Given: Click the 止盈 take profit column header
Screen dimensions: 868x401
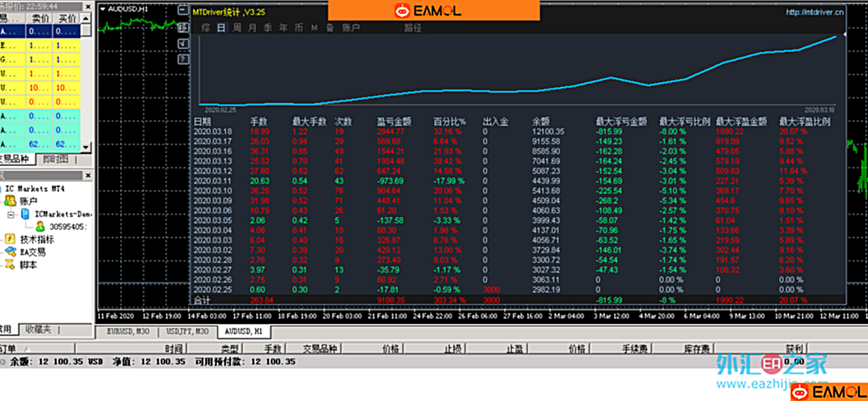Looking at the screenshot, I should [514, 349].
